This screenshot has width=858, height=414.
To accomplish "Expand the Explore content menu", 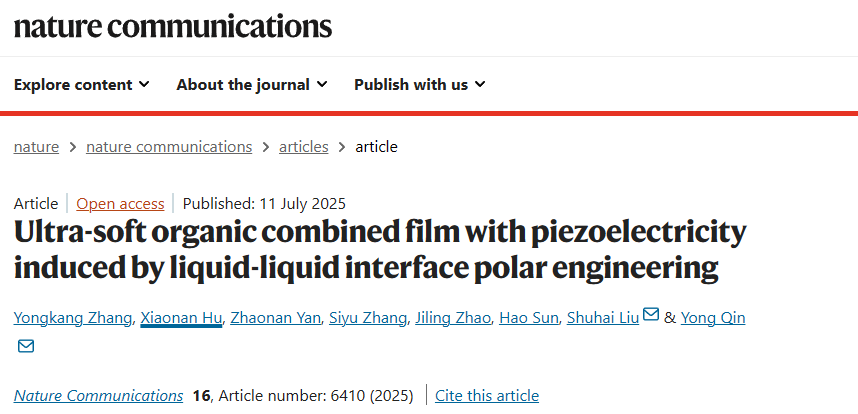I will coord(81,84).
